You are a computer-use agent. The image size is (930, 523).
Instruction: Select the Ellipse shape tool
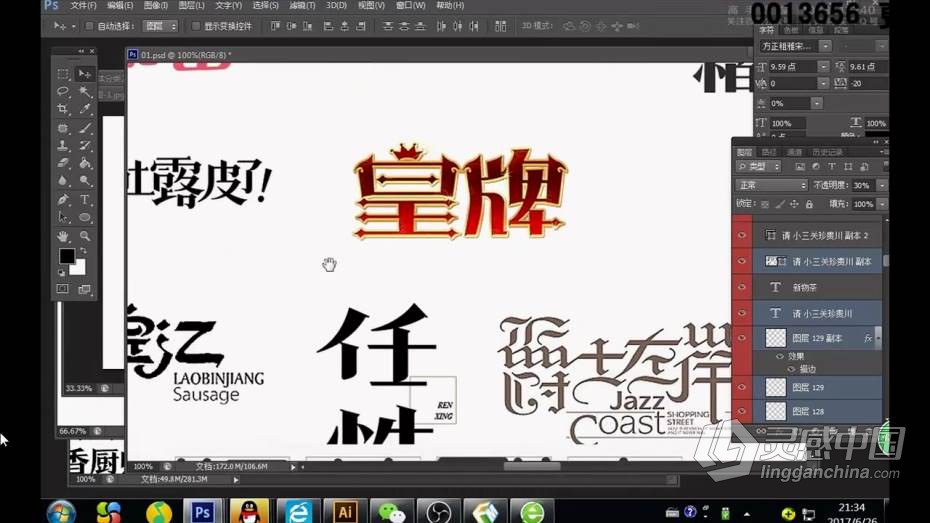[85, 218]
